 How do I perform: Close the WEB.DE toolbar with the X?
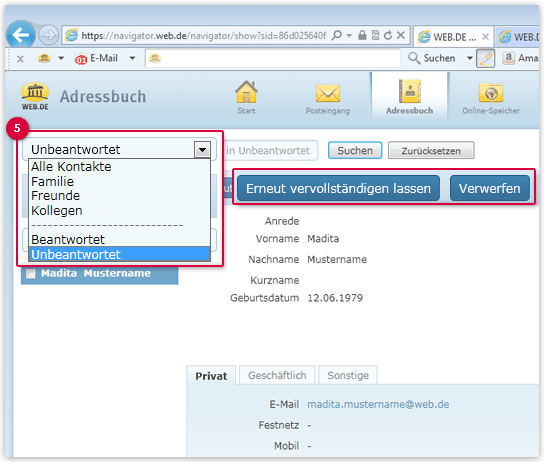tap(20, 59)
